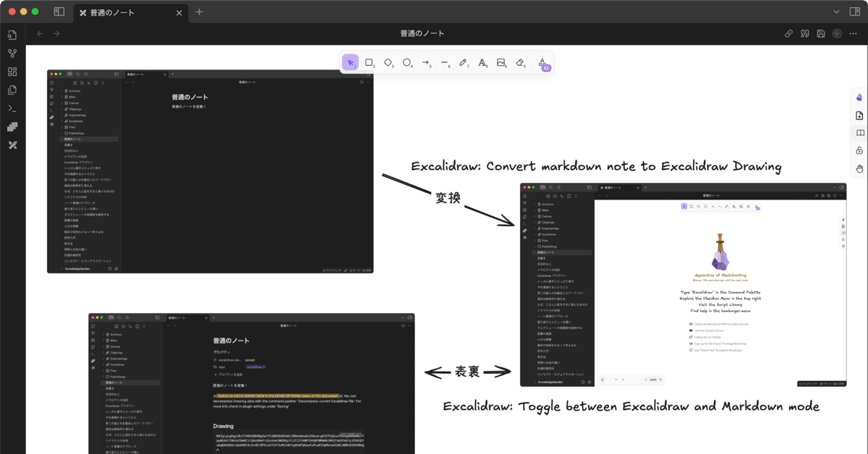The width and height of the screenshot is (868, 454).
Task: Click the quotation marks header icon
Action: coord(804,33)
